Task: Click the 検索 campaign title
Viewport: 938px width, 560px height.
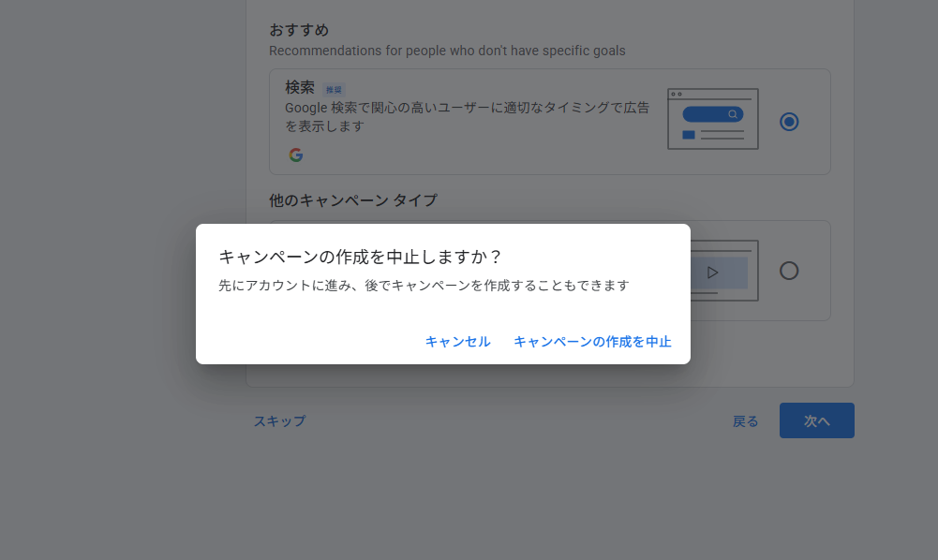Action: coord(300,87)
